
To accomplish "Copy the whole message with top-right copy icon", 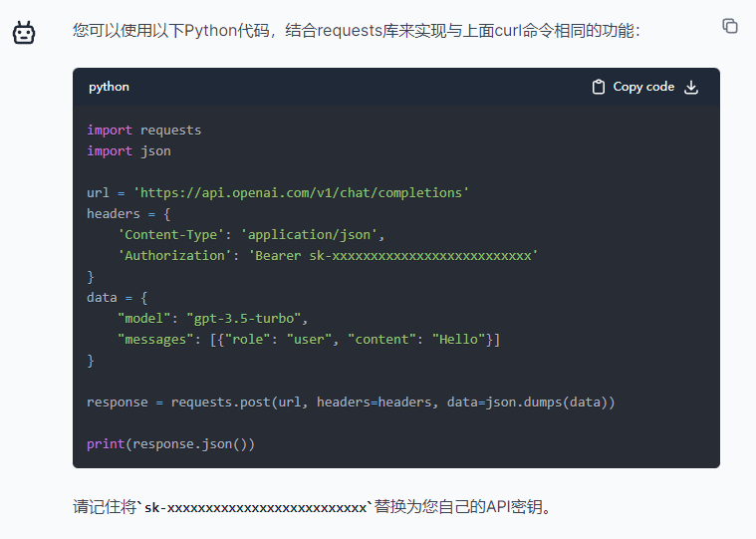I will point(730,26).
